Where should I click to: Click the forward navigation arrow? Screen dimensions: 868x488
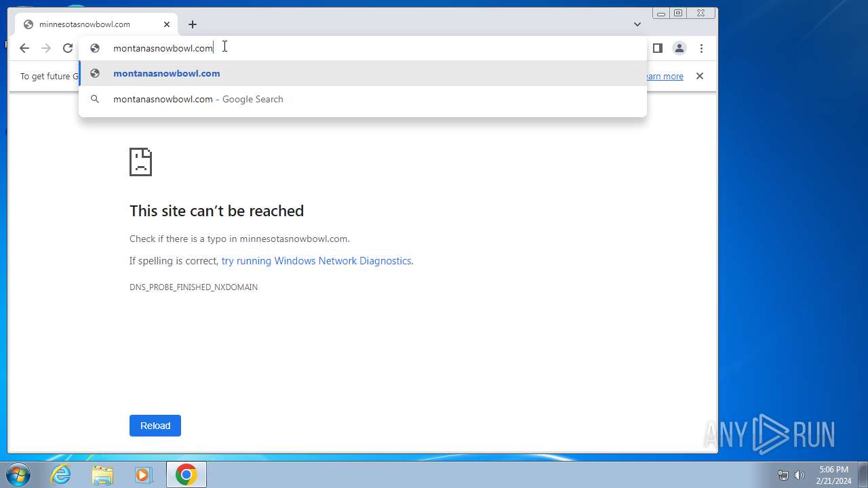point(46,48)
